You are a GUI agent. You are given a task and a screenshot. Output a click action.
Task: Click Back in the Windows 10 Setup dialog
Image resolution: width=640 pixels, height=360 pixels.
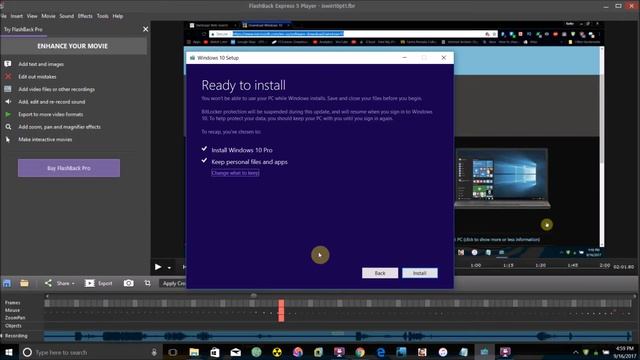(380, 273)
